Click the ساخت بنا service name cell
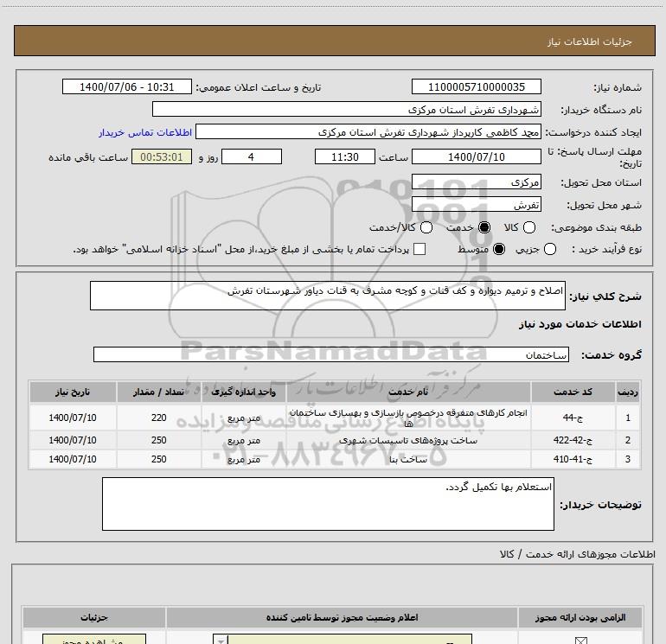 click(408, 459)
